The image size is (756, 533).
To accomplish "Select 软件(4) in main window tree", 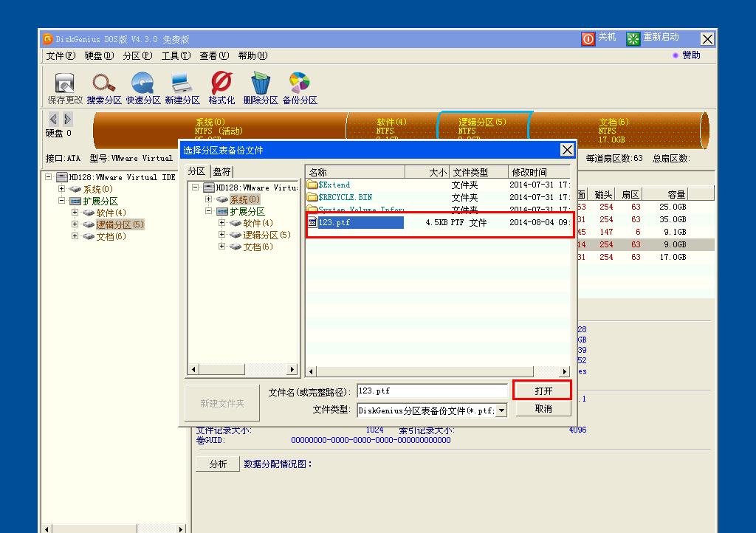I will tap(111, 213).
